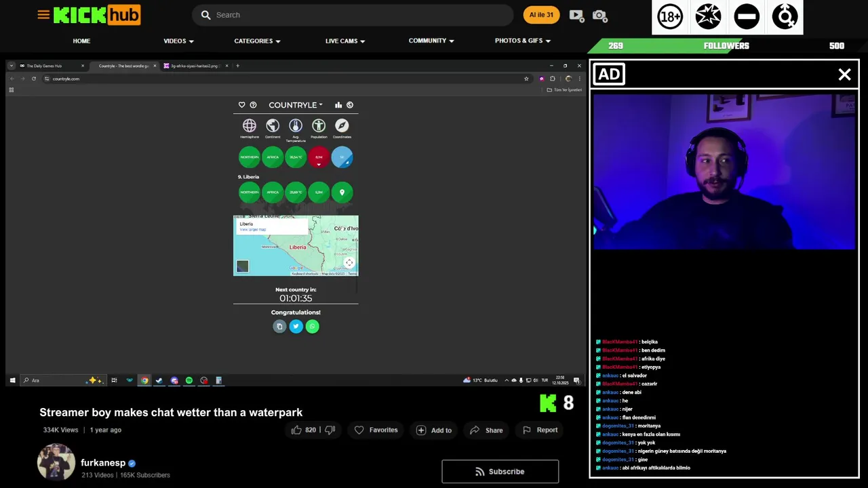Switch to the Countryle browser tab
The image size is (868, 488).
click(123, 66)
